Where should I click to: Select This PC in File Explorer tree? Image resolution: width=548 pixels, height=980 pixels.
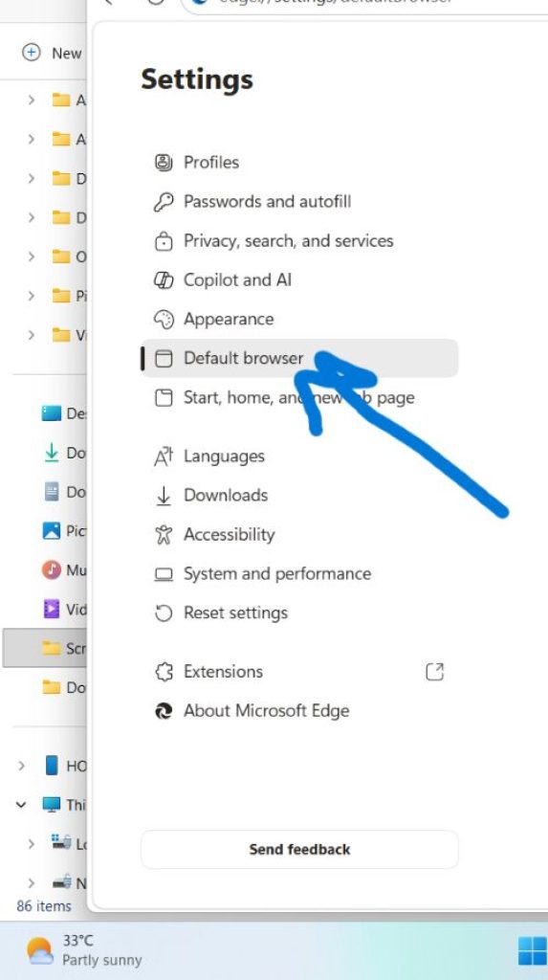click(63, 804)
